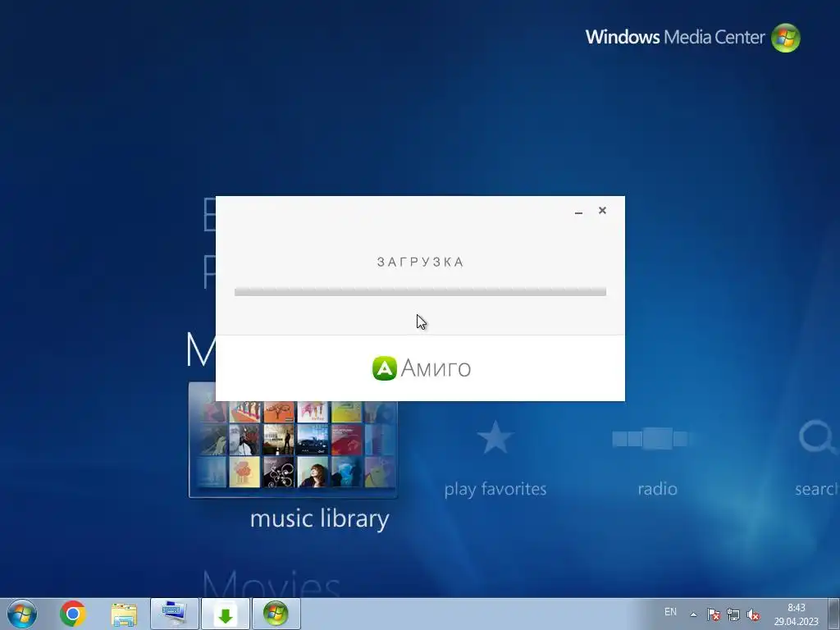Open the clock showing 8:43
This screenshot has width=840, height=630.
tap(796, 614)
